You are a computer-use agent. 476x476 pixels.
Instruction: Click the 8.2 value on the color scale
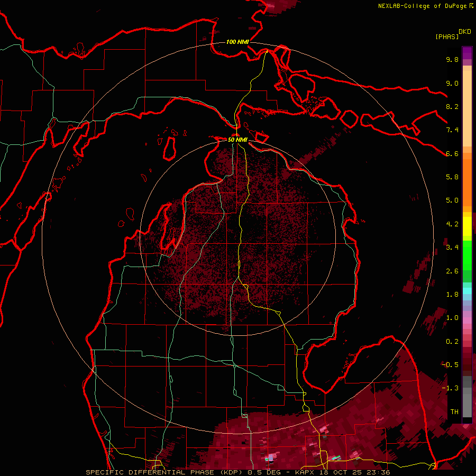click(x=452, y=106)
